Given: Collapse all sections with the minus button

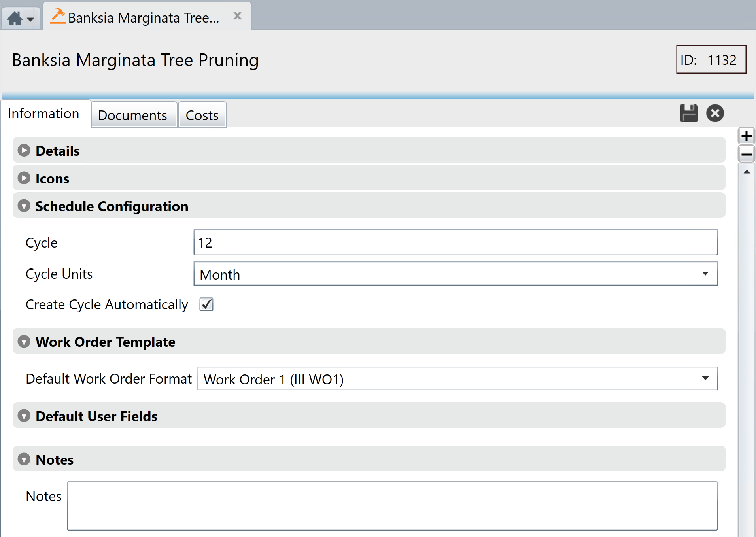Looking at the screenshot, I should click(x=746, y=154).
